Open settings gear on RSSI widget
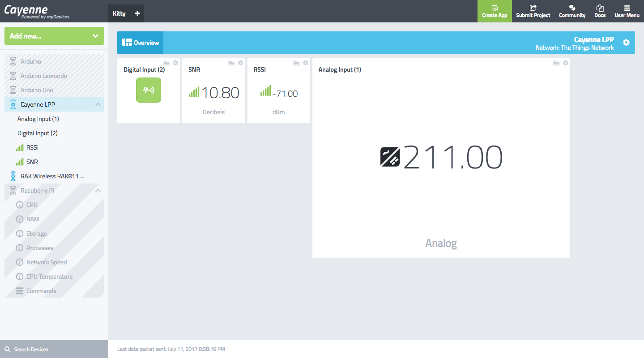The width and height of the screenshot is (644, 358). 305,63
